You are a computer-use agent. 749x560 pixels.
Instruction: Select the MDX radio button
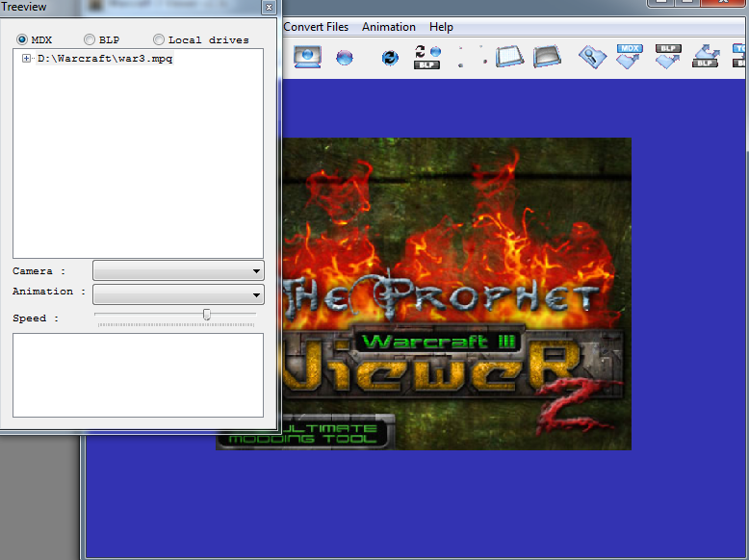(21, 39)
